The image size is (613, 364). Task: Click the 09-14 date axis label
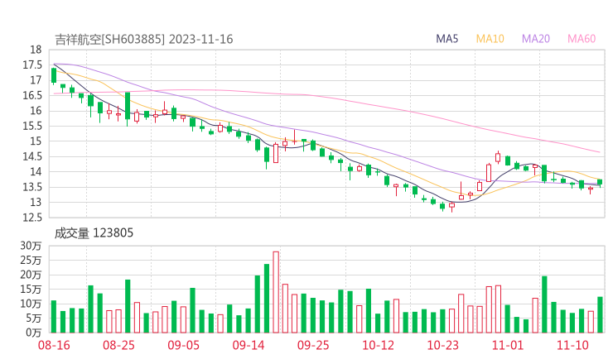(249, 345)
